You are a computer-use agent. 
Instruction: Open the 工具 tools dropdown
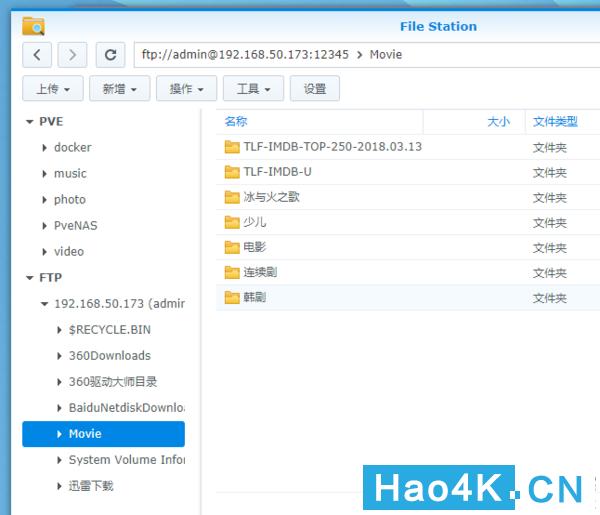(x=253, y=89)
